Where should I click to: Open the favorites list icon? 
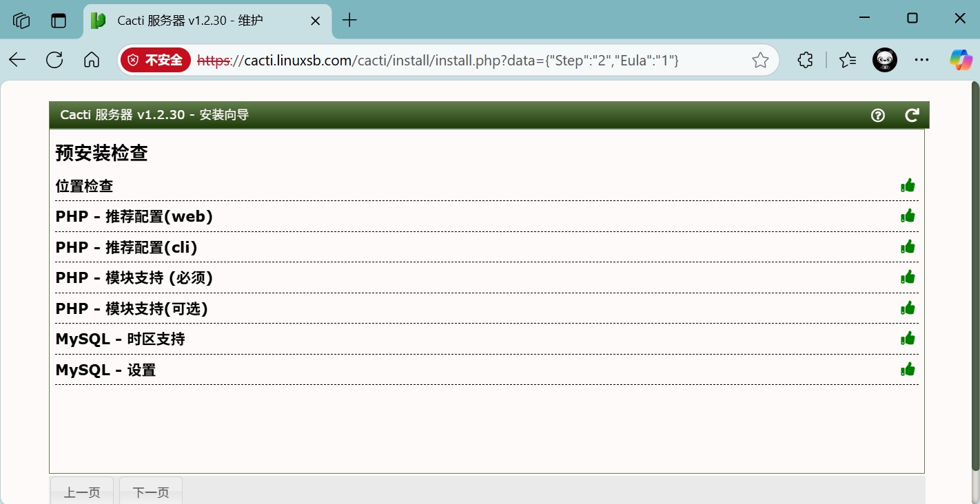tap(848, 60)
